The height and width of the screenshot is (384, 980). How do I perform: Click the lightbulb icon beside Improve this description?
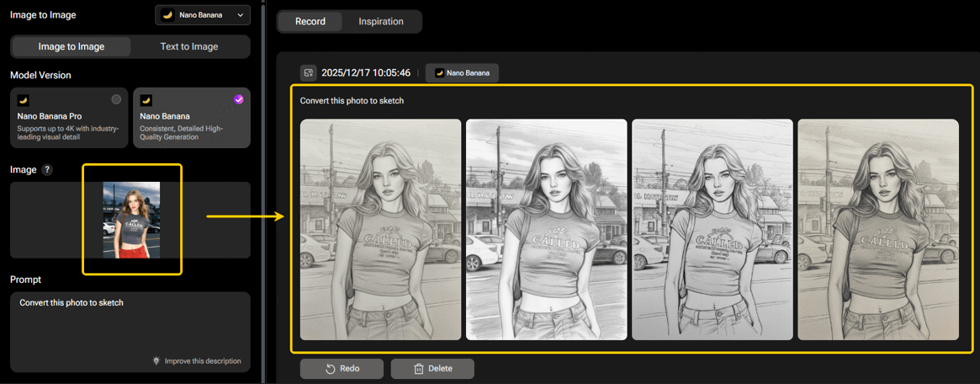pos(156,361)
